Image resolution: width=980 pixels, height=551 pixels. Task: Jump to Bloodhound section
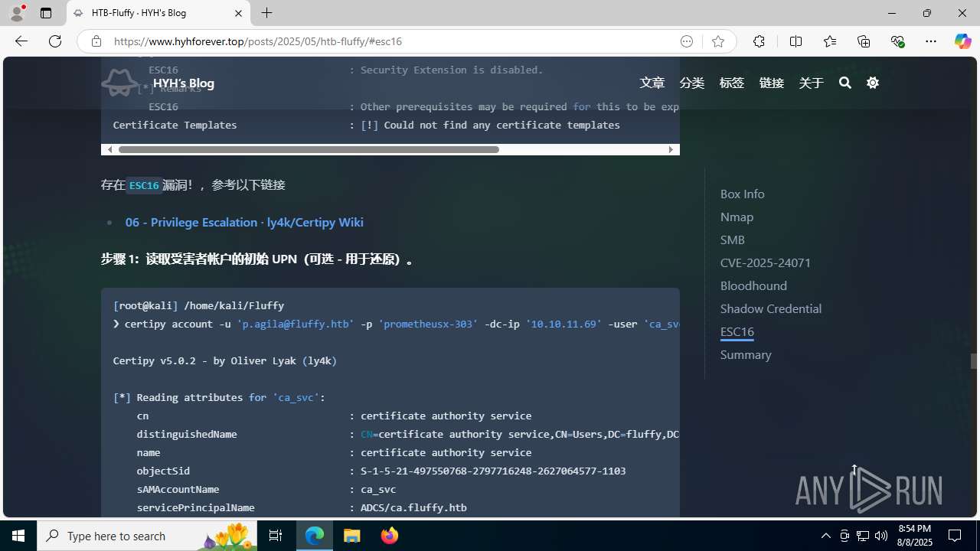point(753,285)
